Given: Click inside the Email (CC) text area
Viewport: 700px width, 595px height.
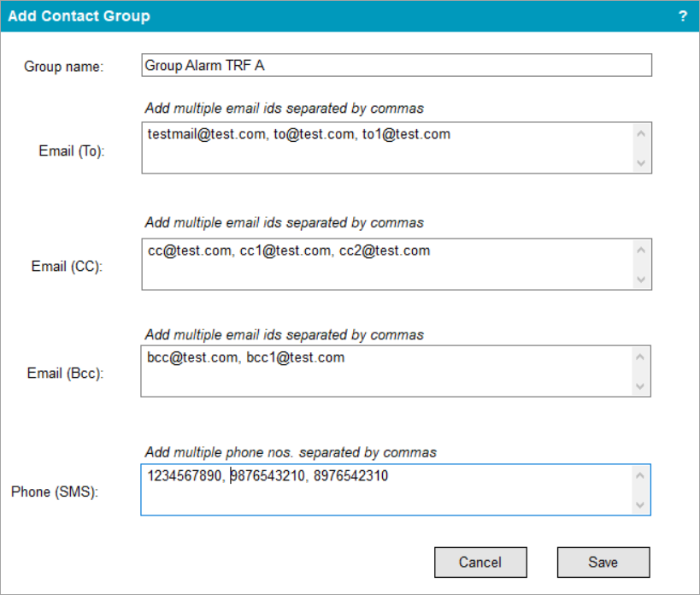Looking at the screenshot, I should pos(387,264).
